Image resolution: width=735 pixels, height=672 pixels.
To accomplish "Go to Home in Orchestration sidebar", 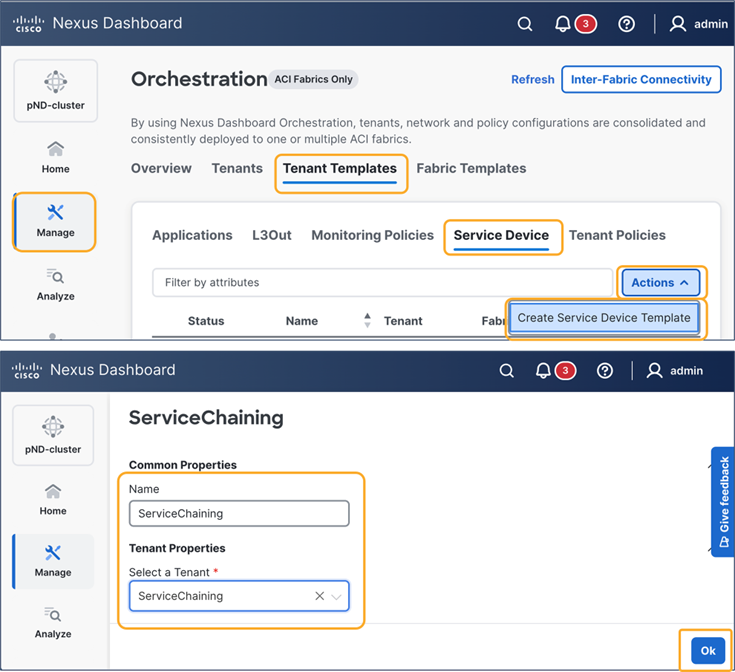I will point(55,157).
